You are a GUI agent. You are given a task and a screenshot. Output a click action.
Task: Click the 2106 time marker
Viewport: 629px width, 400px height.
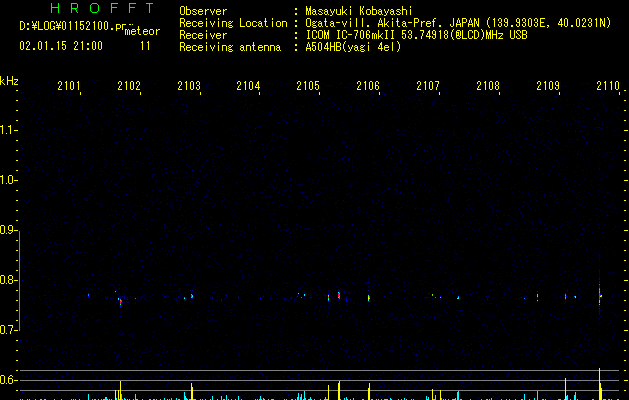(x=368, y=86)
